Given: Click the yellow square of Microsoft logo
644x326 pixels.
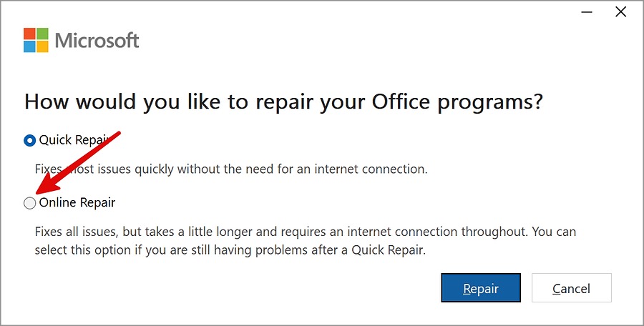Looking at the screenshot, I should point(42,46).
